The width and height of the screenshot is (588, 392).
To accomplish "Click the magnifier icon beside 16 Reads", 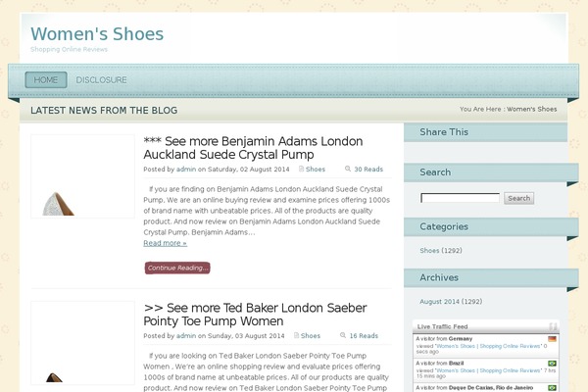I will pyautogui.click(x=343, y=336).
